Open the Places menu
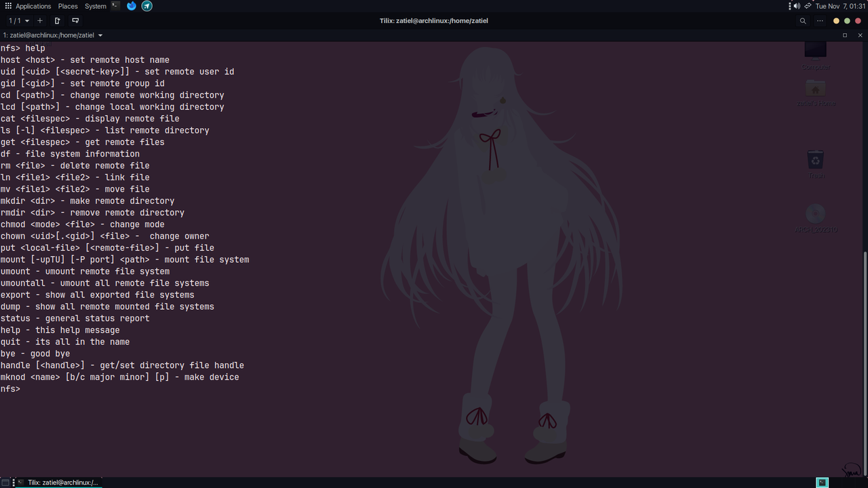Screen dimensions: 868x488 pyautogui.click(x=68, y=6)
